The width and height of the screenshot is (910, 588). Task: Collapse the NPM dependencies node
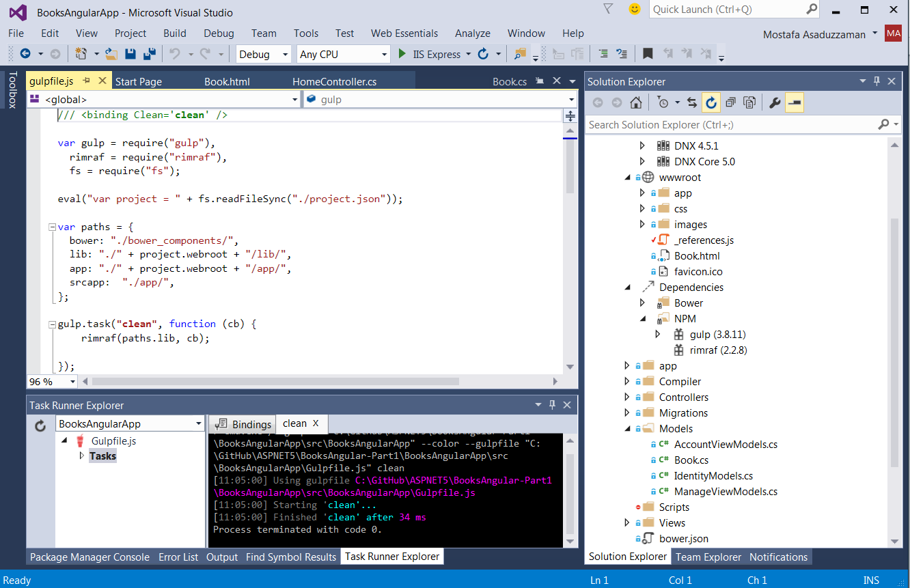click(642, 318)
